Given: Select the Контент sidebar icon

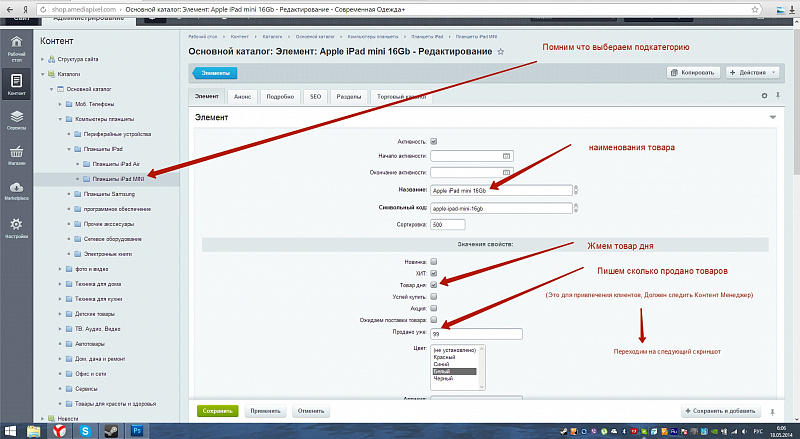Looking at the screenshot, I should 16,84.
